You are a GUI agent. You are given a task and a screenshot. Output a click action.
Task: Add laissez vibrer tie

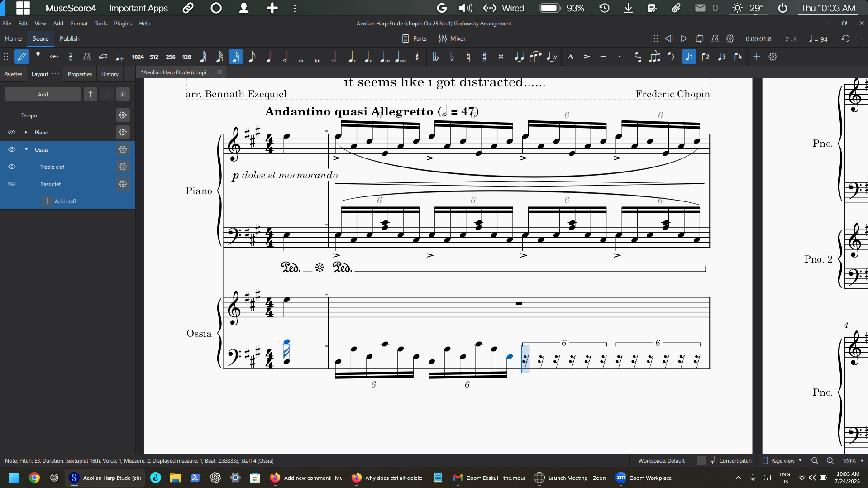coord(552,57)
